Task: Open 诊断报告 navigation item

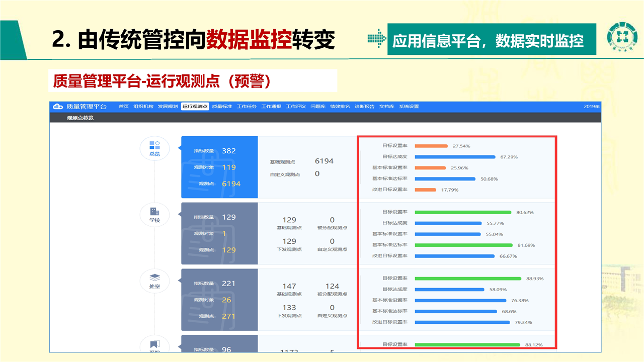Action: 364,107
